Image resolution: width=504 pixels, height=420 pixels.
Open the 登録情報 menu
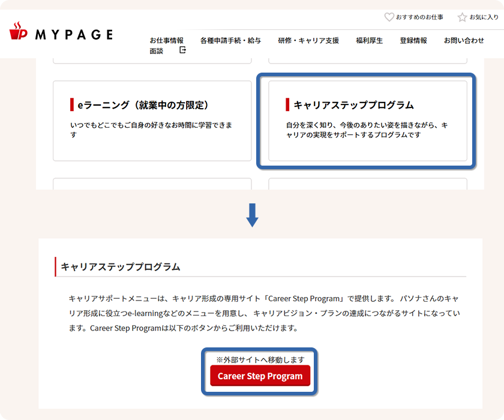click(x=413, y=40)
